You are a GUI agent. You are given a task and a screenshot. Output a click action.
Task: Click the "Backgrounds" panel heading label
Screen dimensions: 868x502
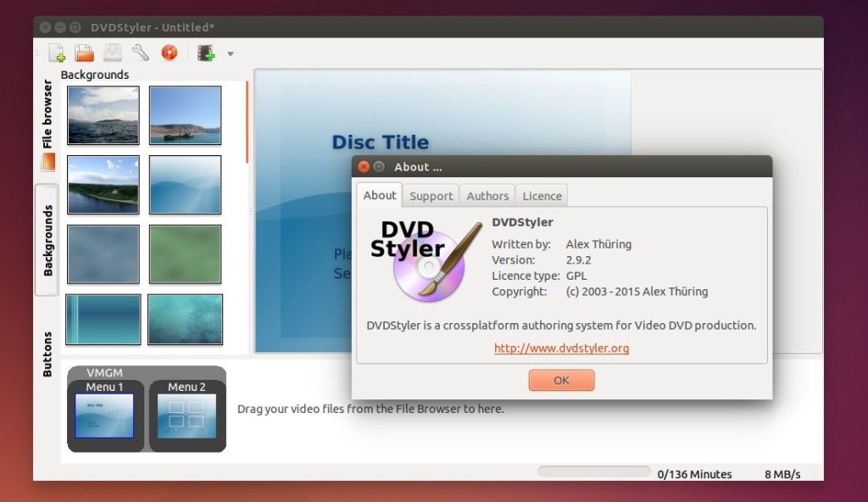click(95, 75)
